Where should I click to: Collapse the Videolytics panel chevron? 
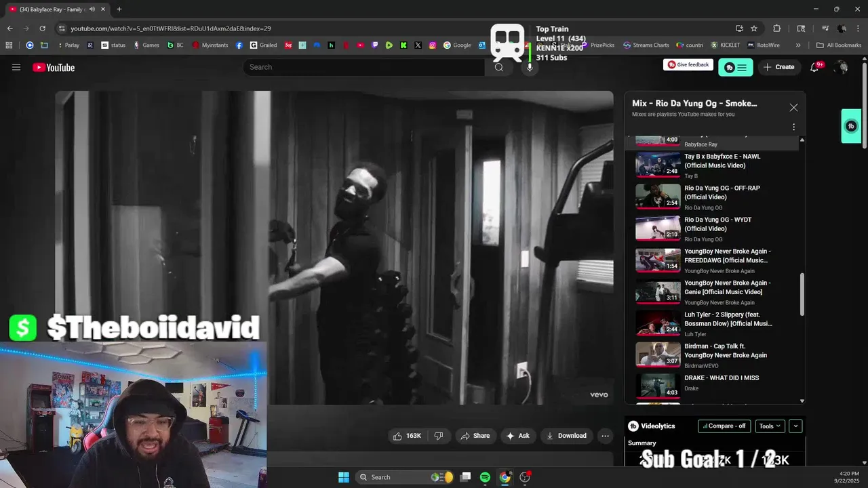click(x=795, y=426)
